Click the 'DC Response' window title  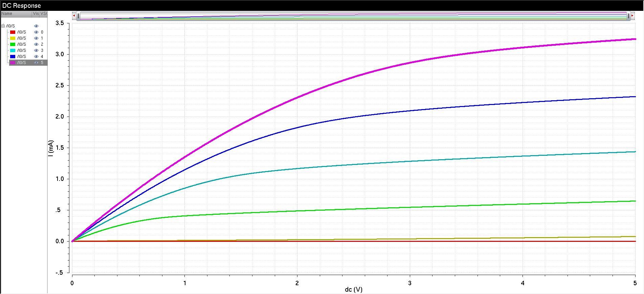(22, 5)
